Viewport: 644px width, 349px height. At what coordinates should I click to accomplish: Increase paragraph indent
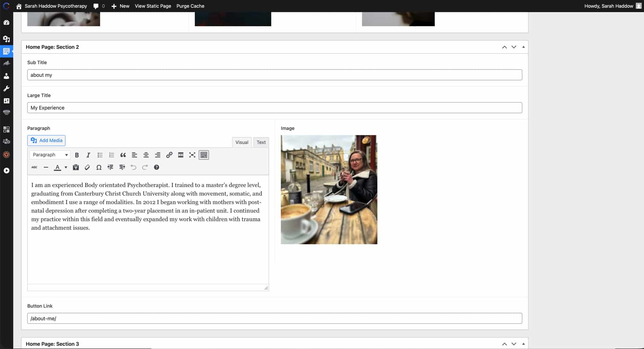(122, 167)
